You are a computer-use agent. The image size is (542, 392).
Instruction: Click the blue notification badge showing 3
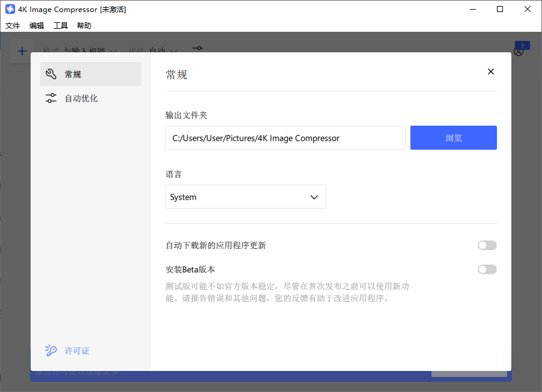[x=522, y=45]
